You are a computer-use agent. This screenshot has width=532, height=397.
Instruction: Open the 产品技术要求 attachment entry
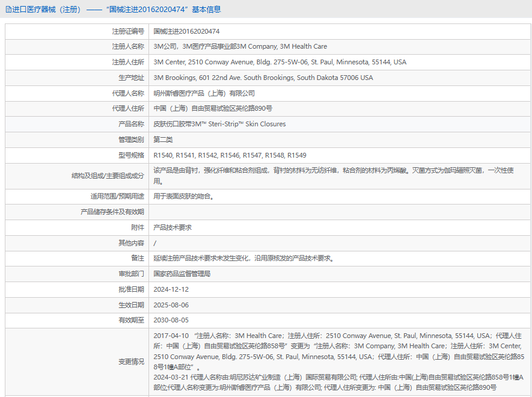tap(173, 227)
